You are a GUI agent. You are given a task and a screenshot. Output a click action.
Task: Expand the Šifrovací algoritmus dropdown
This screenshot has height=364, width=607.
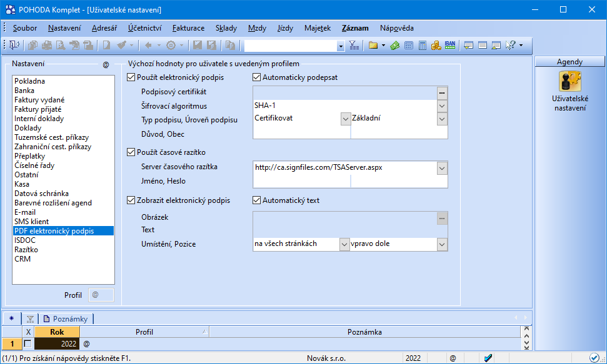442,106
